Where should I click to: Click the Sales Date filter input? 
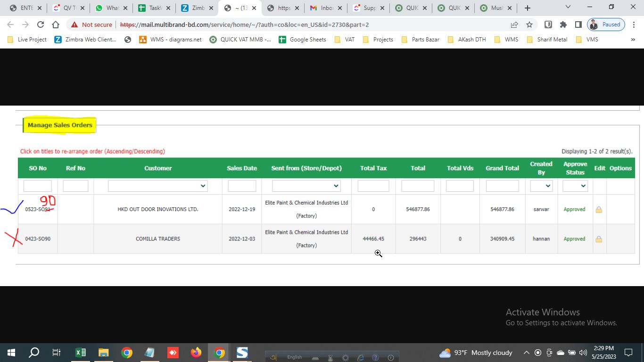pyautogui.click(x=242, y=186)
